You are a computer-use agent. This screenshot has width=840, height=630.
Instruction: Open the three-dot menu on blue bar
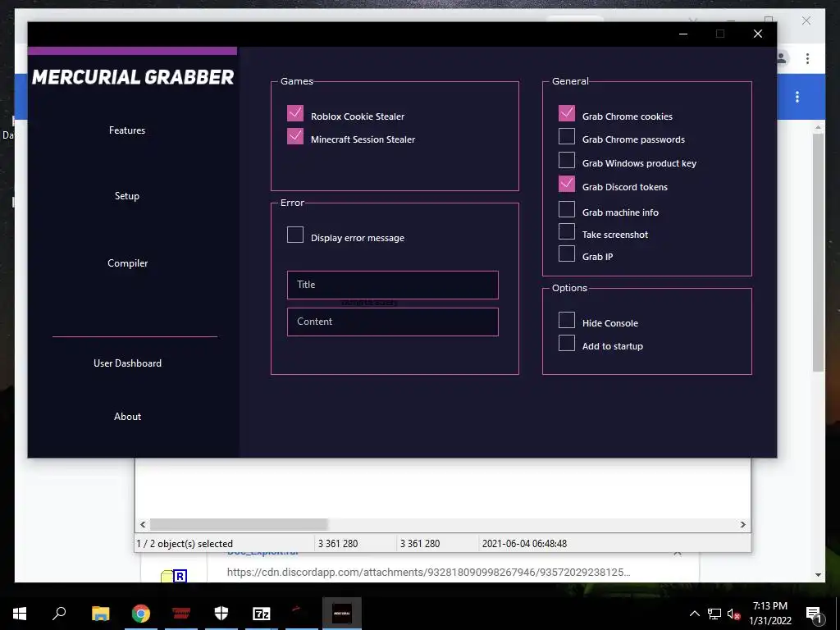click(797, 97)
